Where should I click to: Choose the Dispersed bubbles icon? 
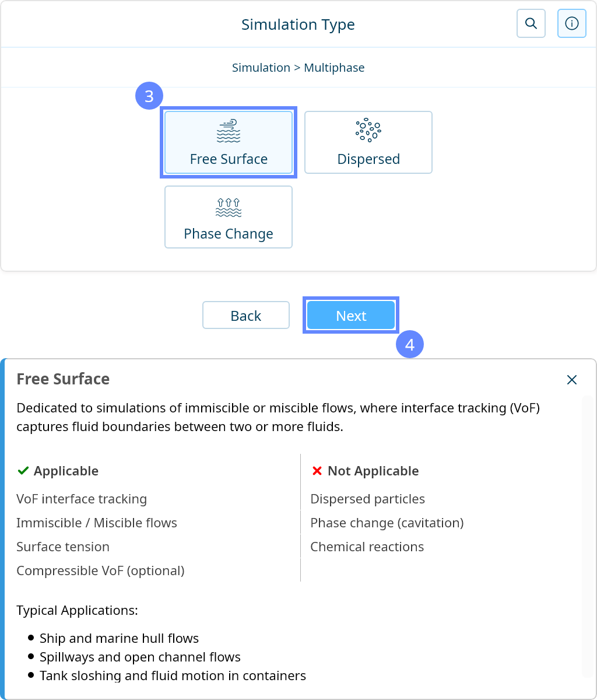click(368, 131)
